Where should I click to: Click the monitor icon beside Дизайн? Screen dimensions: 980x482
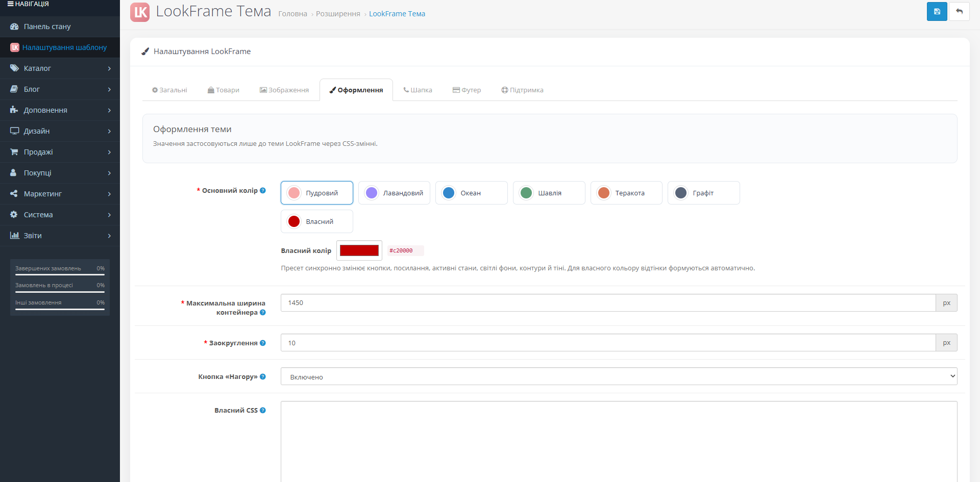coord(14,131)
